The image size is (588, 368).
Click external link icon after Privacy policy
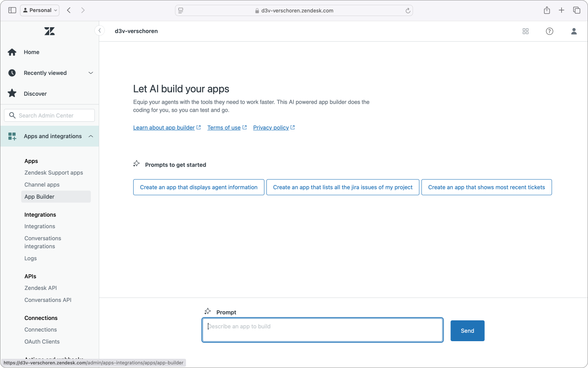(293, 127)
